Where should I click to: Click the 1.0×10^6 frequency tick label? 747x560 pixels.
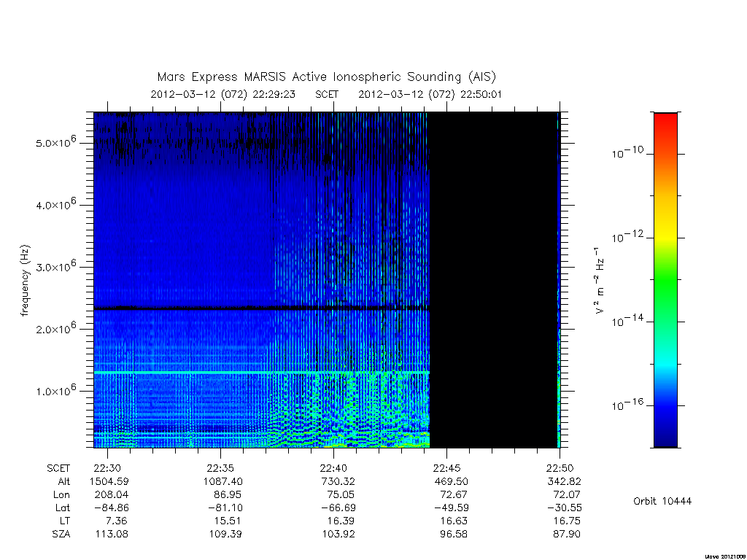pyautogui.click(x=55, y=389)
